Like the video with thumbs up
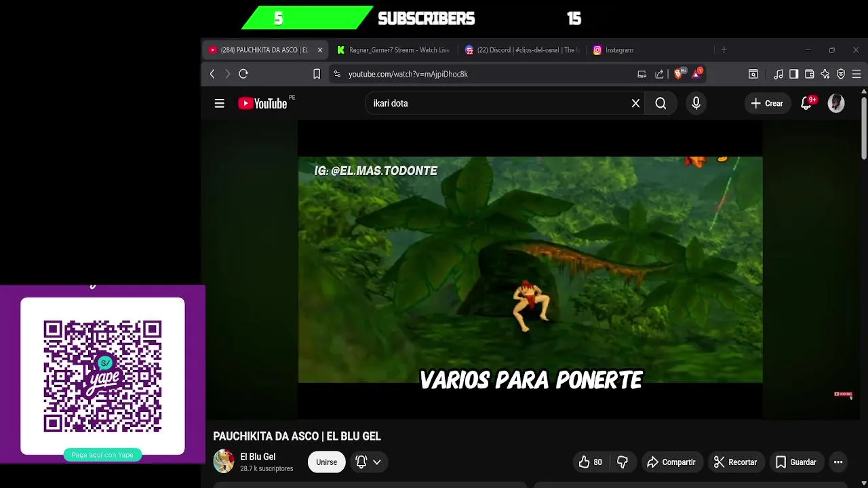Image resolution: width=868 pixels, height=488 pixels. tap(590, 462)
